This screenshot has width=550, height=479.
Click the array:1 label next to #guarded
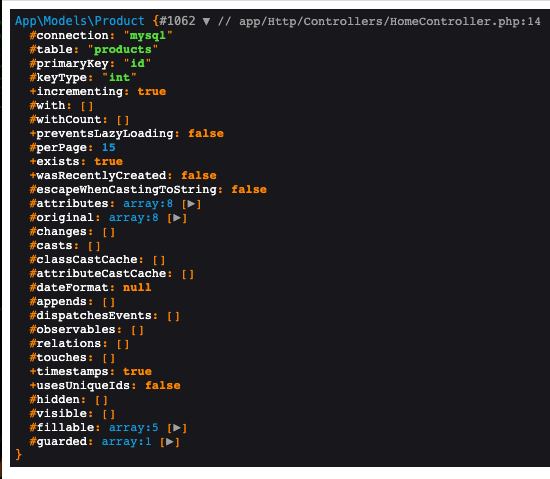click(x=126, y=442)
